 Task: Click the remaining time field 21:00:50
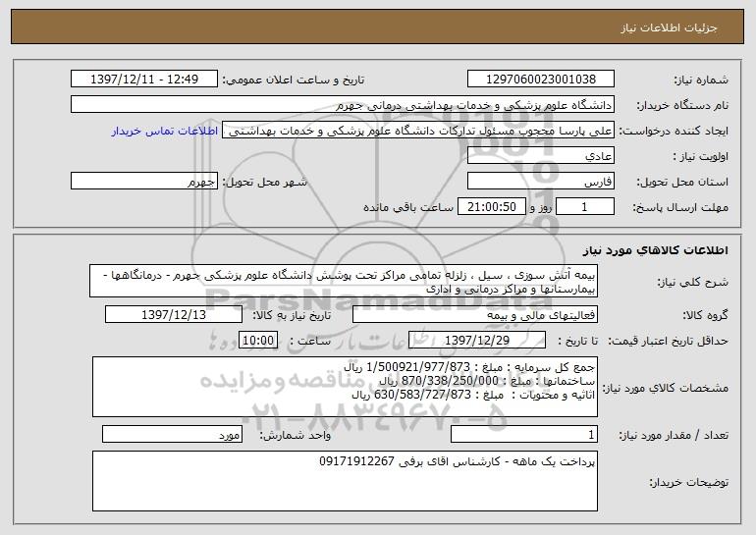point(491,207)
